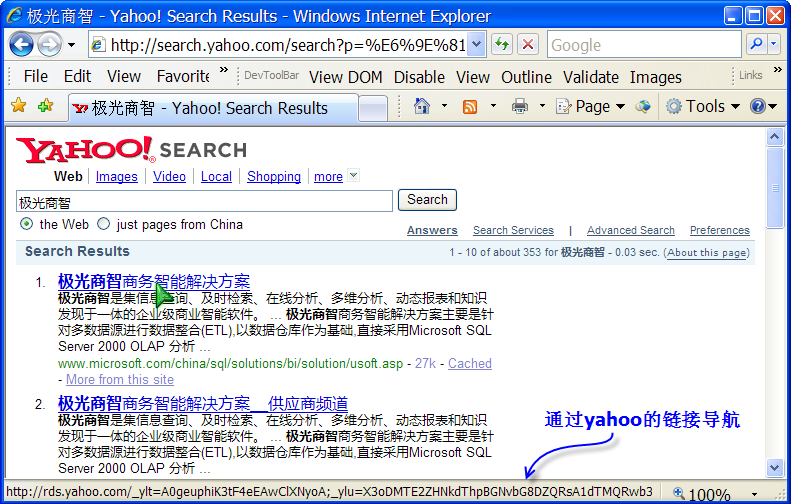Click the globe icon beside Page menu

643,106
